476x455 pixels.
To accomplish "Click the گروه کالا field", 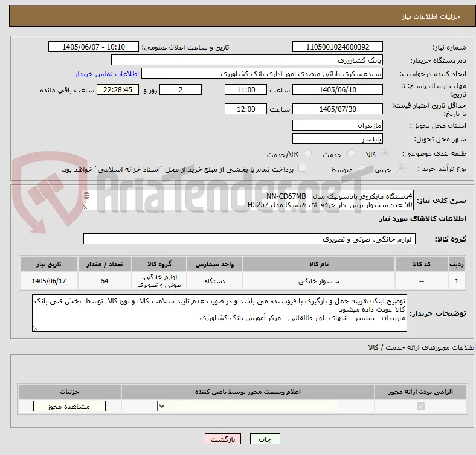I will pos(249,239).
